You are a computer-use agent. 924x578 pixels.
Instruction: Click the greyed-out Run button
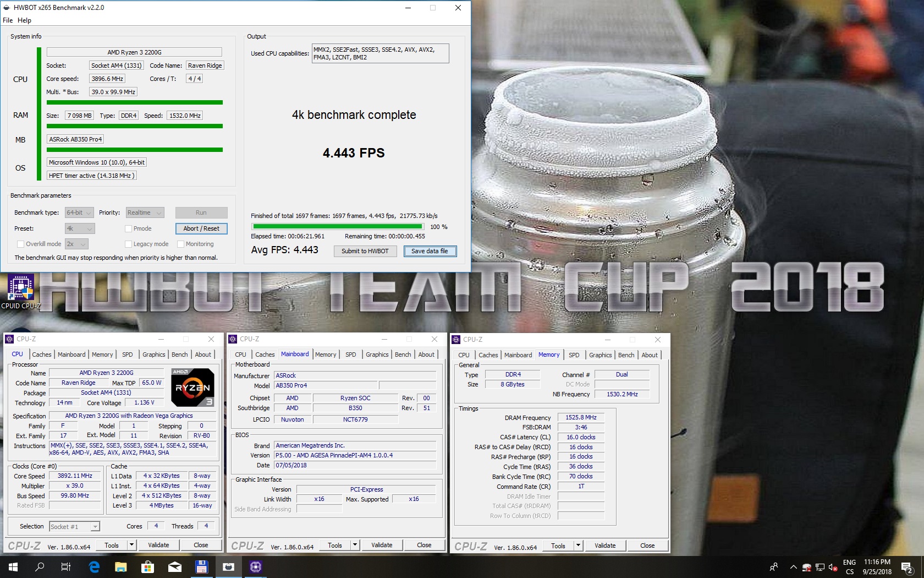[x=201, y=212]
